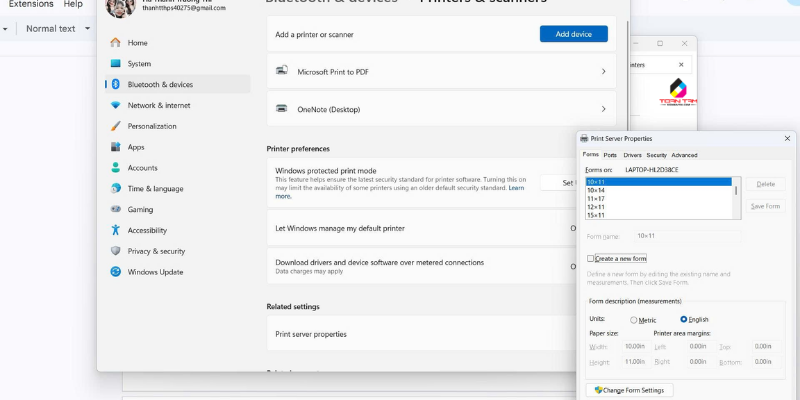Select the Metric units radio button
The height and width of the screenshot is (400, 800).
(x=634, y=319)
